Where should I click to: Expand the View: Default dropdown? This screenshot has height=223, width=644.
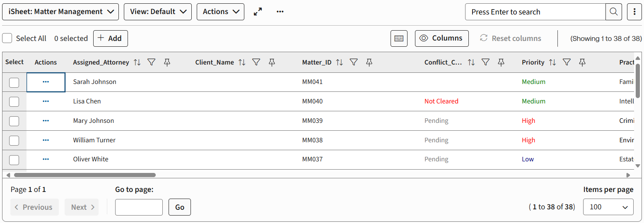click(x=158, y=12)
